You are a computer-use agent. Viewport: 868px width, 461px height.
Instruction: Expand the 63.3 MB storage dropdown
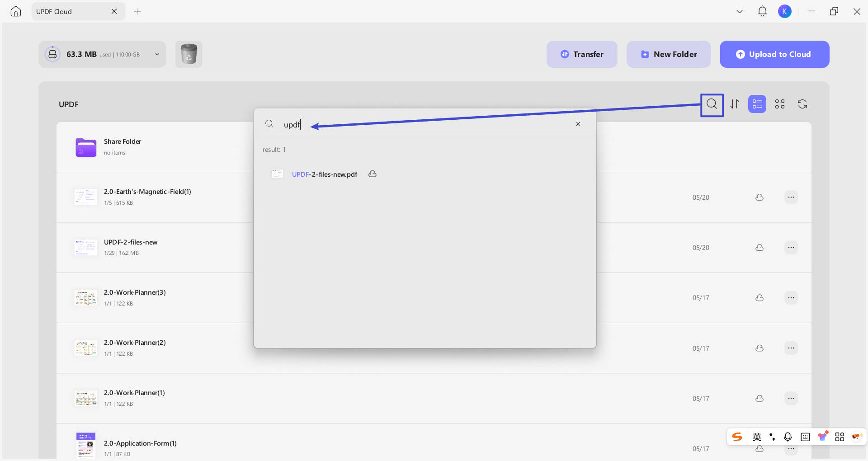point(157,54)
